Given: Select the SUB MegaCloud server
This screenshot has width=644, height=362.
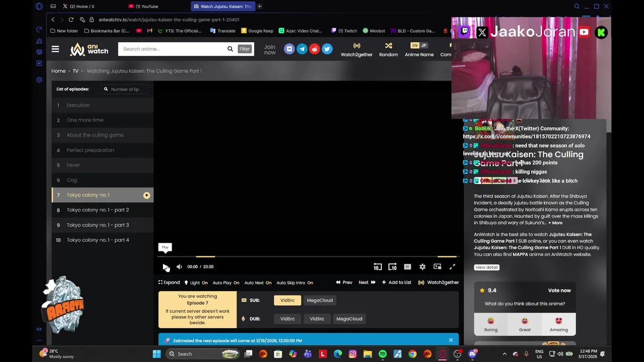Looking at the screenshot, I should pos(319,300).
